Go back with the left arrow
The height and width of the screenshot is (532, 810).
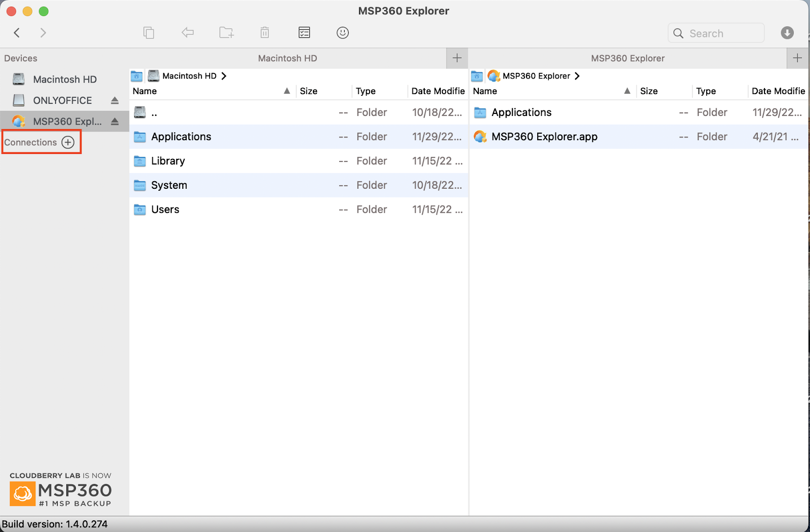[17, 33]
